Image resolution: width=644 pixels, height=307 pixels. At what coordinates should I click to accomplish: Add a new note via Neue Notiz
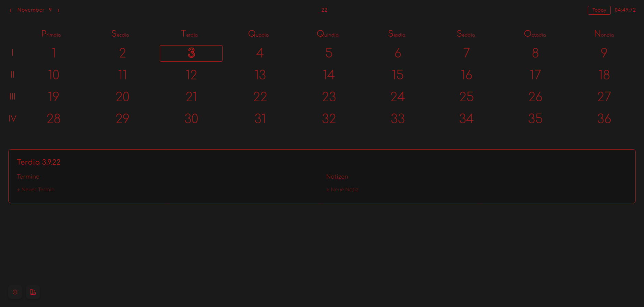tap(342, 190)
